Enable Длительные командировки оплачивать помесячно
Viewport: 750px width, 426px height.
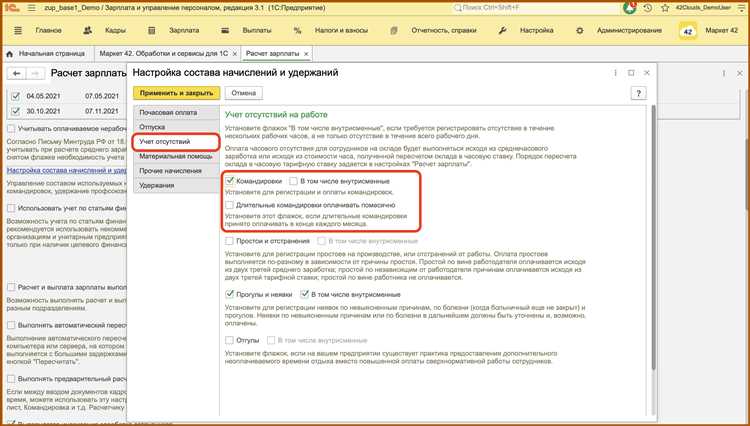point(231,204)
